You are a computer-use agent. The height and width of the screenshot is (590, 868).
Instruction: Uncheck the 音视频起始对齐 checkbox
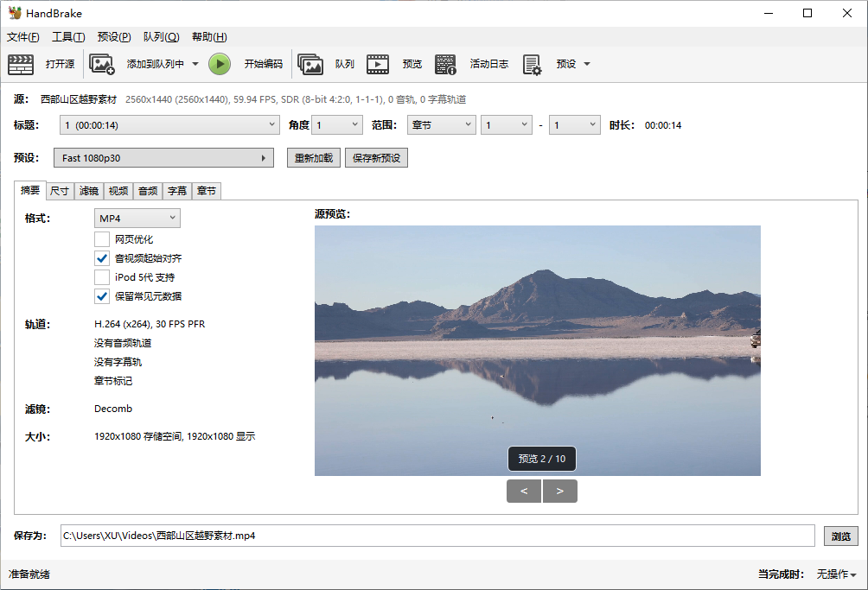tap(102, 258)
